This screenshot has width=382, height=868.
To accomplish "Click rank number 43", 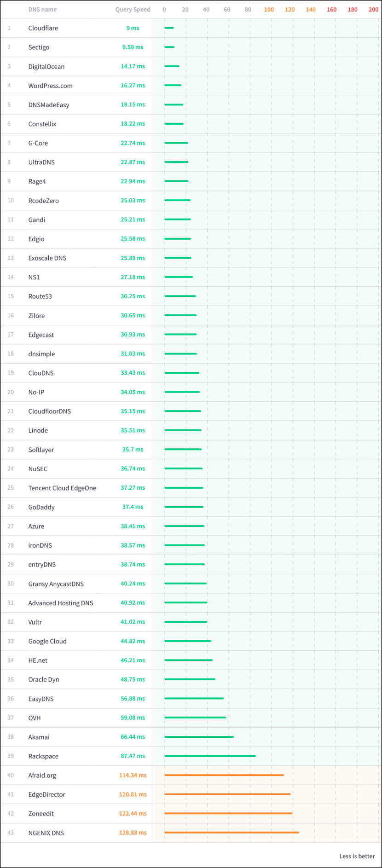I will pyautogui.click(x=11, y=833).
